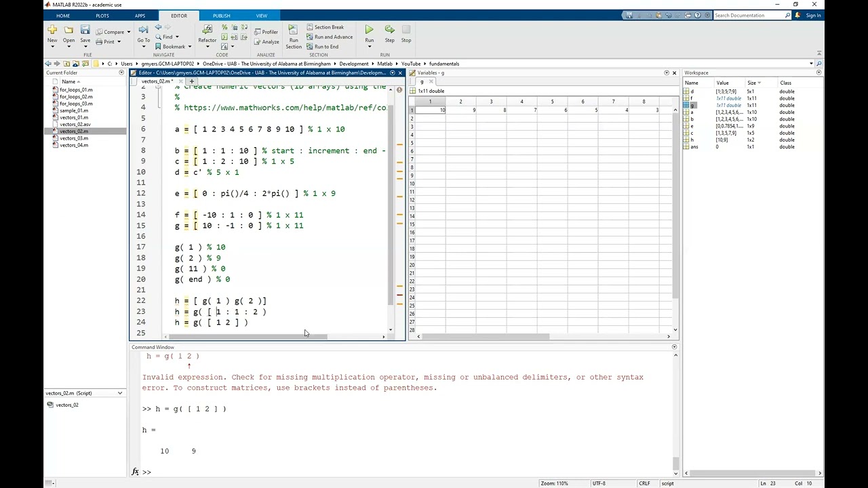Click the Go To arrow icon
868x488 pixels.
point(143,30)
